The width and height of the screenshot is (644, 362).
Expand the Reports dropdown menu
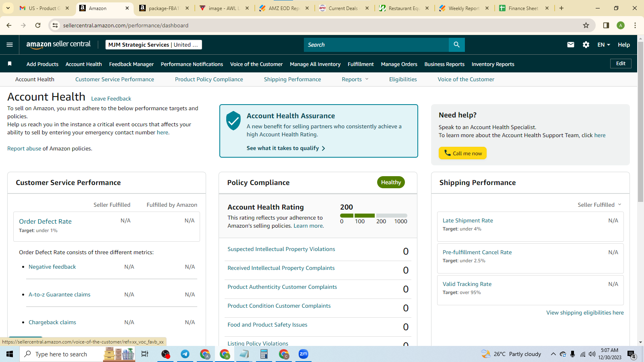(355, 79)
